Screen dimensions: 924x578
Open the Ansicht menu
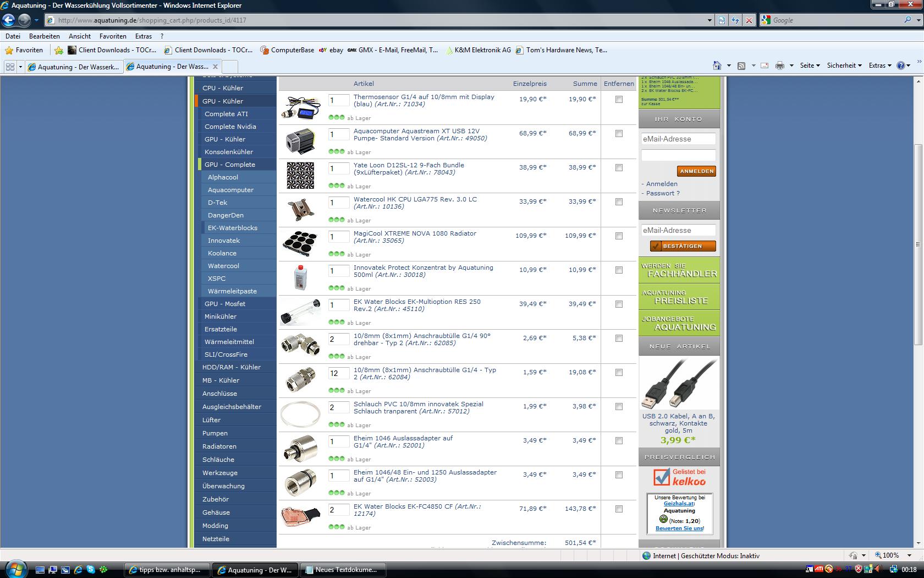click(80, 36)
